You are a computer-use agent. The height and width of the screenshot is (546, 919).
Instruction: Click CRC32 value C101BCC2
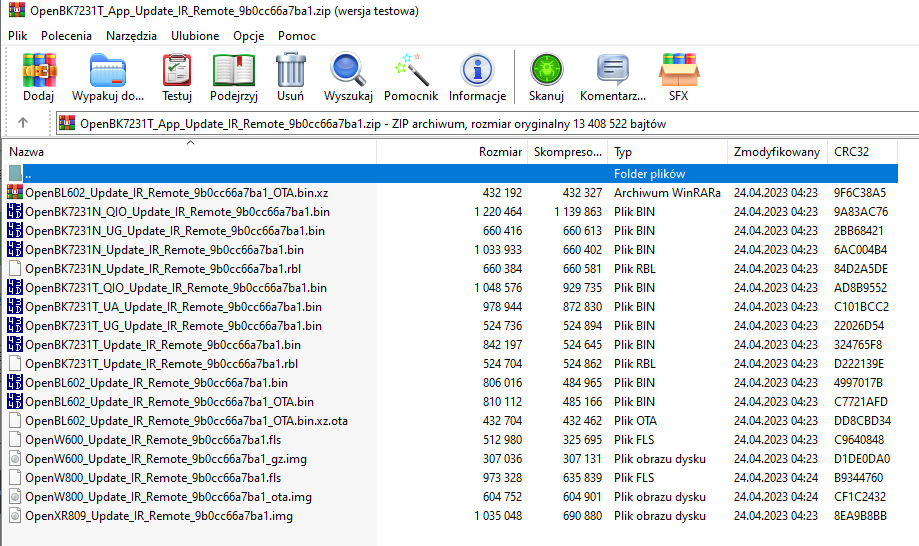[861, 307]
